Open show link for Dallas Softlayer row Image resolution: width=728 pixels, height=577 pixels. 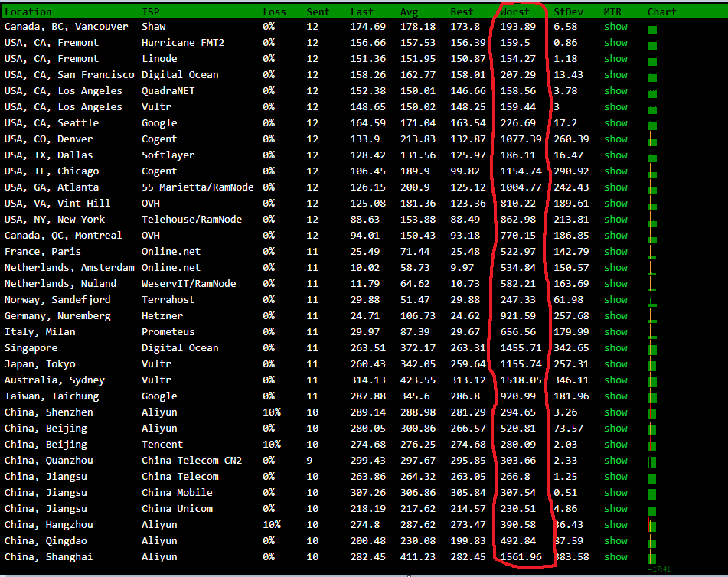click(x=615, y=155)
